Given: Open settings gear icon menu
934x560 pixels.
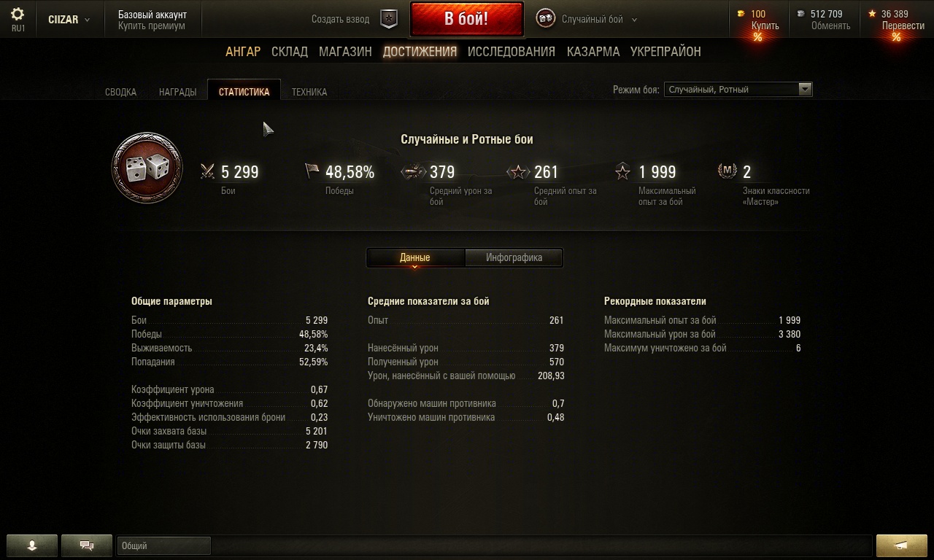Looking at the screenshot, I should coord(18,15).
